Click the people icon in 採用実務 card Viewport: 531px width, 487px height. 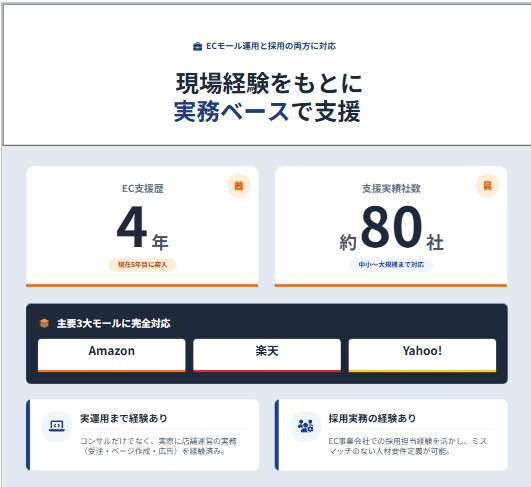(x=305, y=426)
